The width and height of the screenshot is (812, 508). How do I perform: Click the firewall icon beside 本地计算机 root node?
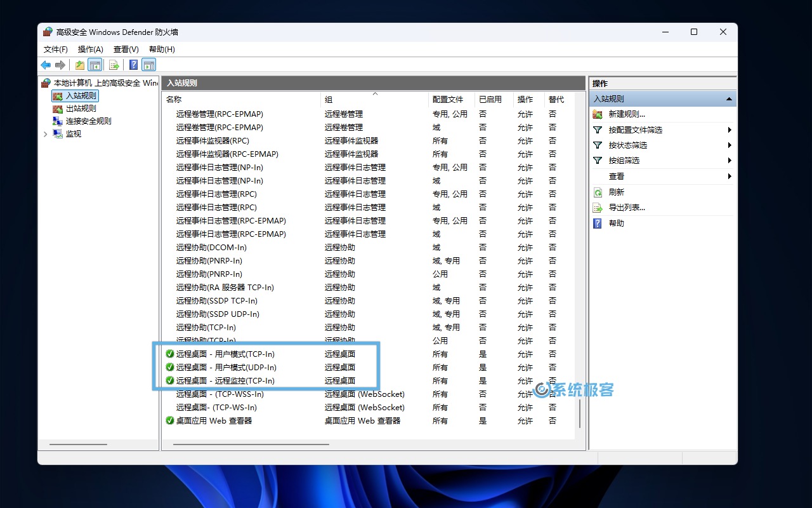46,83
